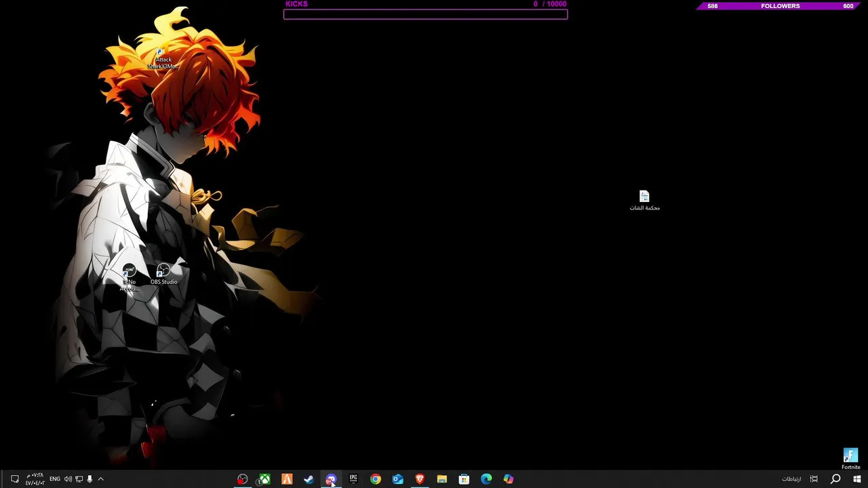The width and height of the screenshot is (868, 488).
Task: Open File Explorer from taskbar
Action: (x=442, y=479)
